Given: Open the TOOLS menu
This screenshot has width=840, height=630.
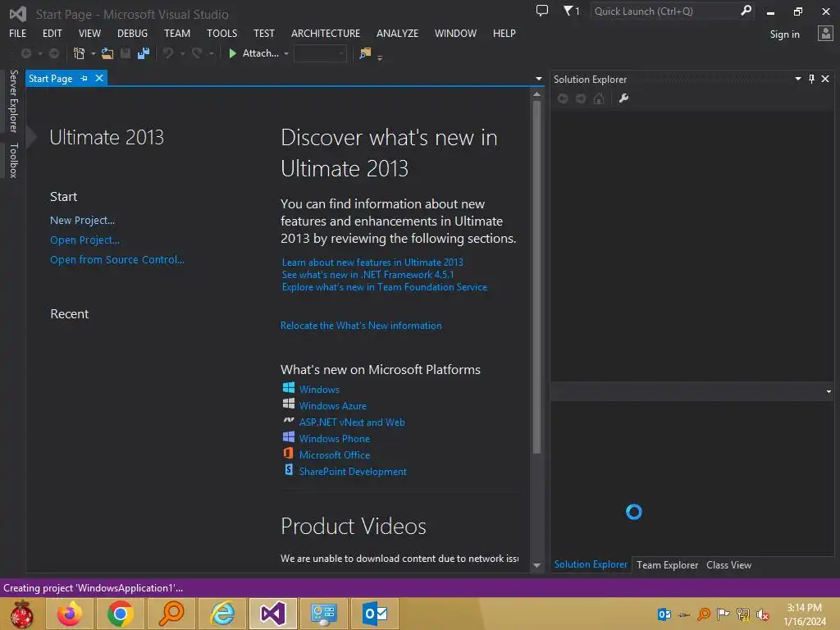Looking at the screenshot, I should (221, 33).
